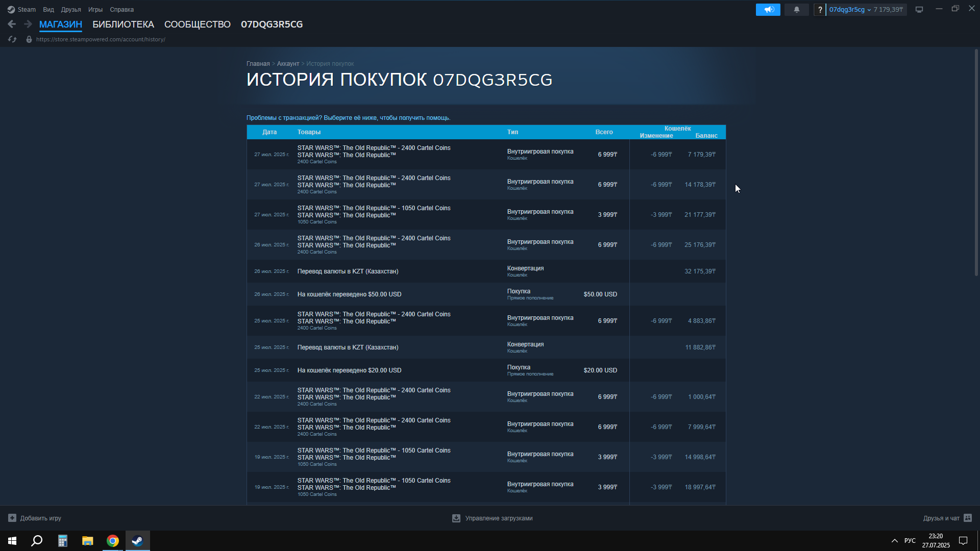Screen dimensions: 980x551
Task: Click the РУС language indicator
Action: click(910, 541)
